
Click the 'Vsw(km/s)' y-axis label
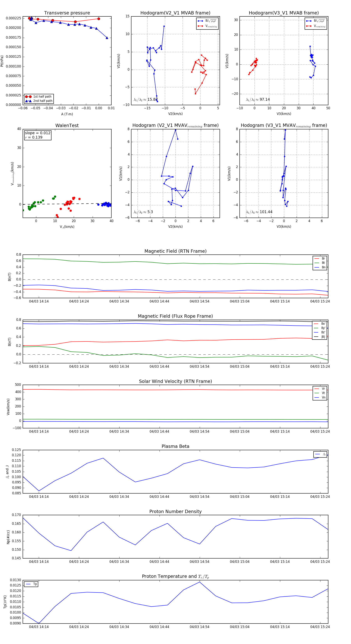tap(8, 407)
